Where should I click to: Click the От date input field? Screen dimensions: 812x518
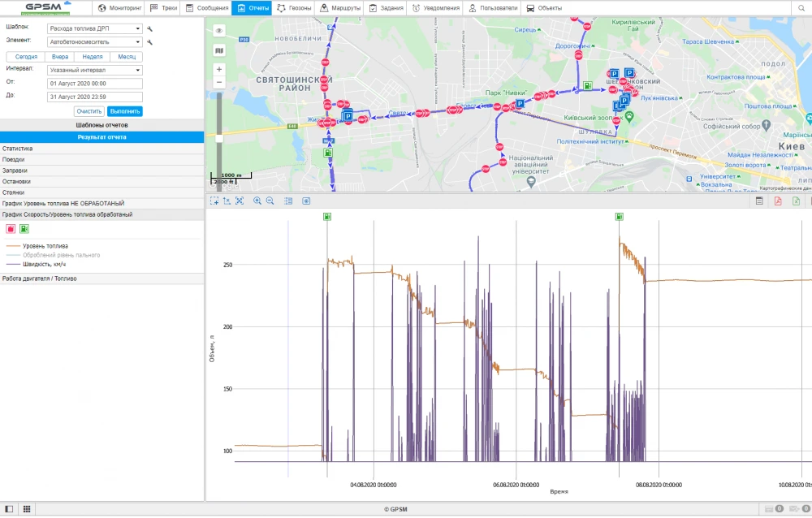(94, 83)
